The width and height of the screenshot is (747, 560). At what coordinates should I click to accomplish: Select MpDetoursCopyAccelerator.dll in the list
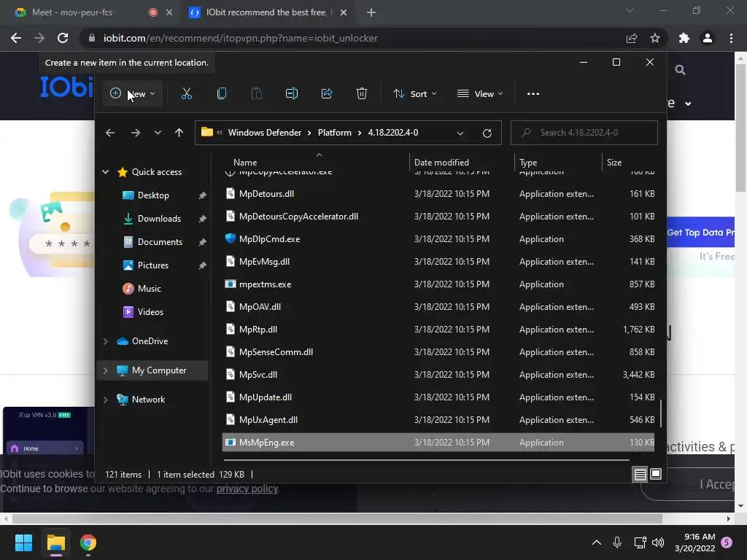pos(298,216)
